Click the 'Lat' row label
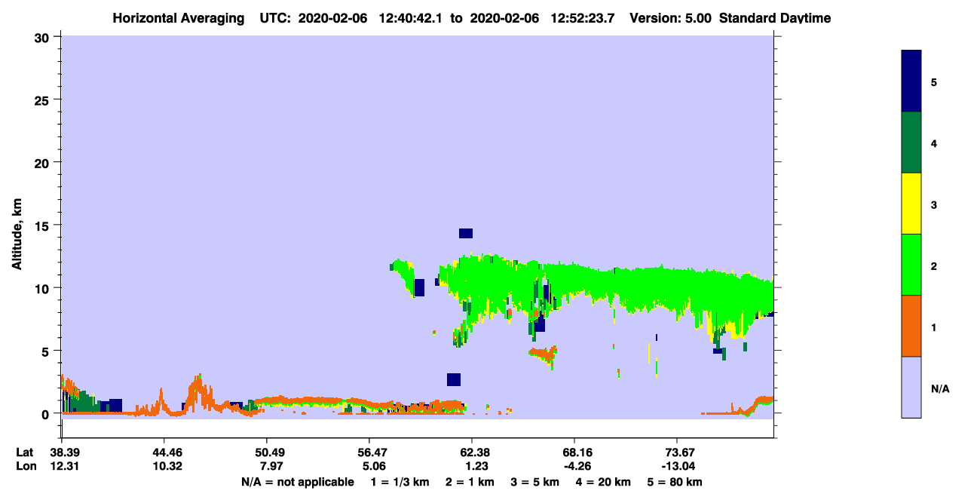Viewport: 980px width, 503px height. (25, 452)
